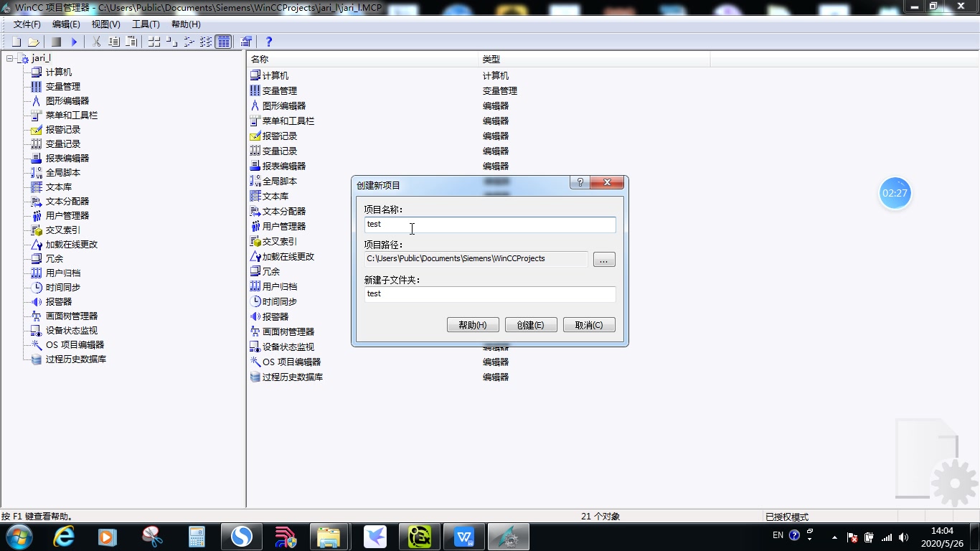Select the Copy icon on the toolbar
This screenshot has height=551, width=980.
113,42
